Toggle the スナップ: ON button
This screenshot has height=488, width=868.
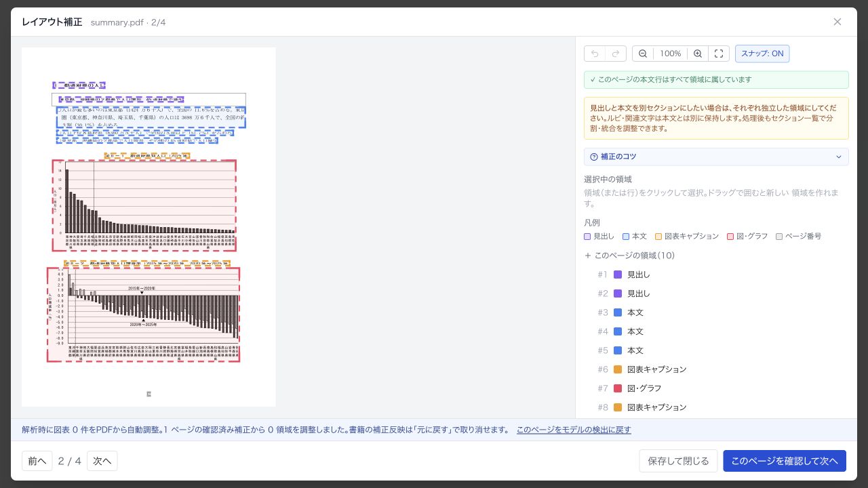pyautogui.click(x=762, y=54)
